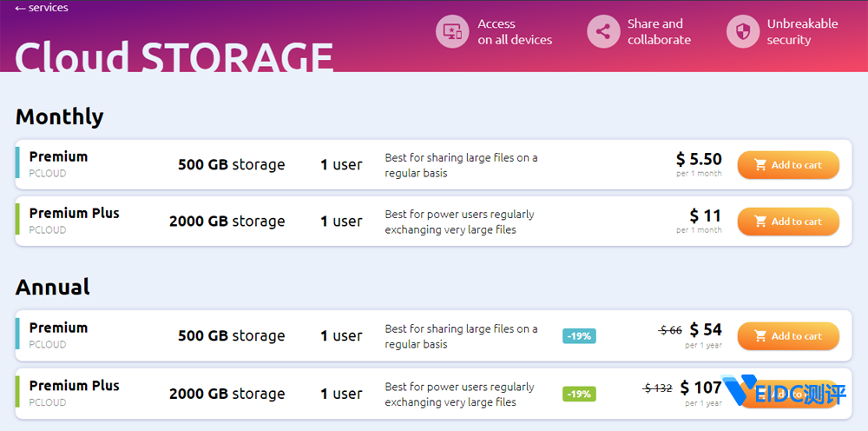Add Monthly Premium $5.50 plan to cart
The height and width of the screenshot is (431, 868).
click(788, 165)
